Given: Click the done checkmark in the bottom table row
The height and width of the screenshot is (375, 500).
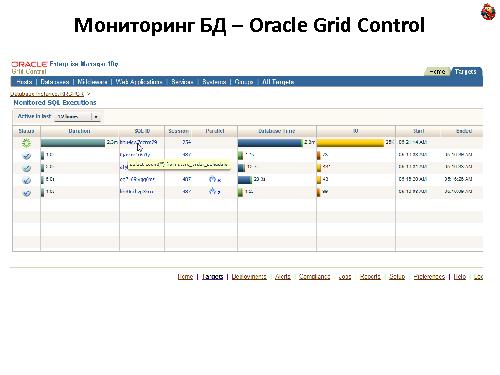Looking at the screenshot, I should (x=26, y=192).
